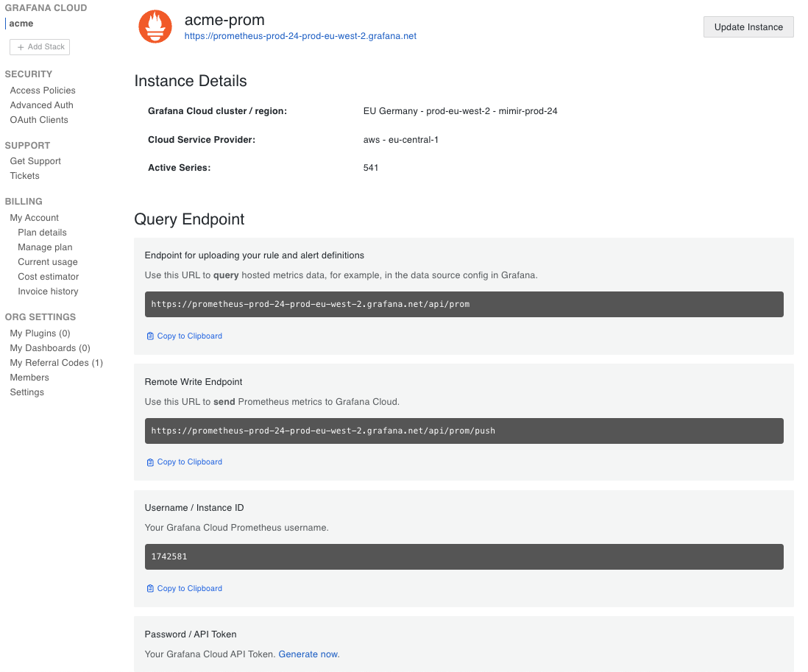Open Get Support under Support
This screenshot has width=808, height=672.
tap(35, 160)
